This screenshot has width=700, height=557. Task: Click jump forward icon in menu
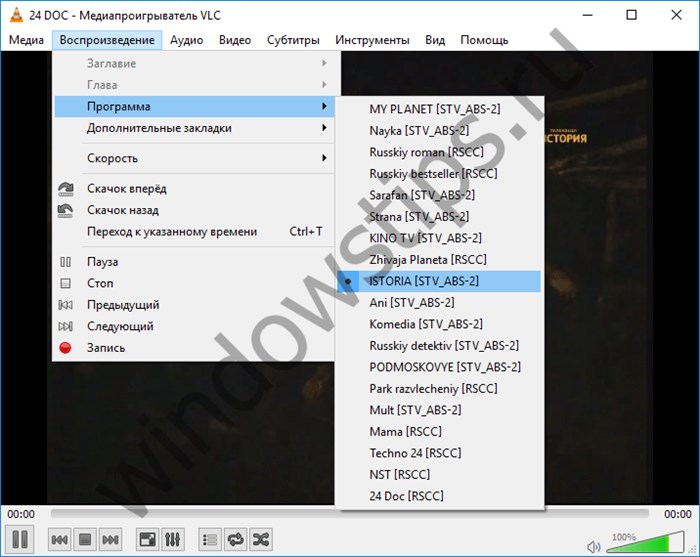(66, 188)
